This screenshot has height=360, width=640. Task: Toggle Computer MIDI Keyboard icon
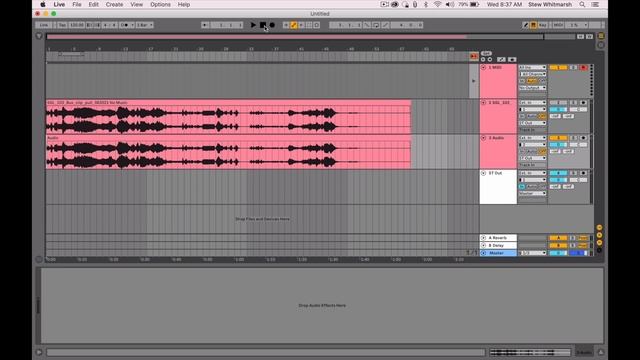[533, 25]
